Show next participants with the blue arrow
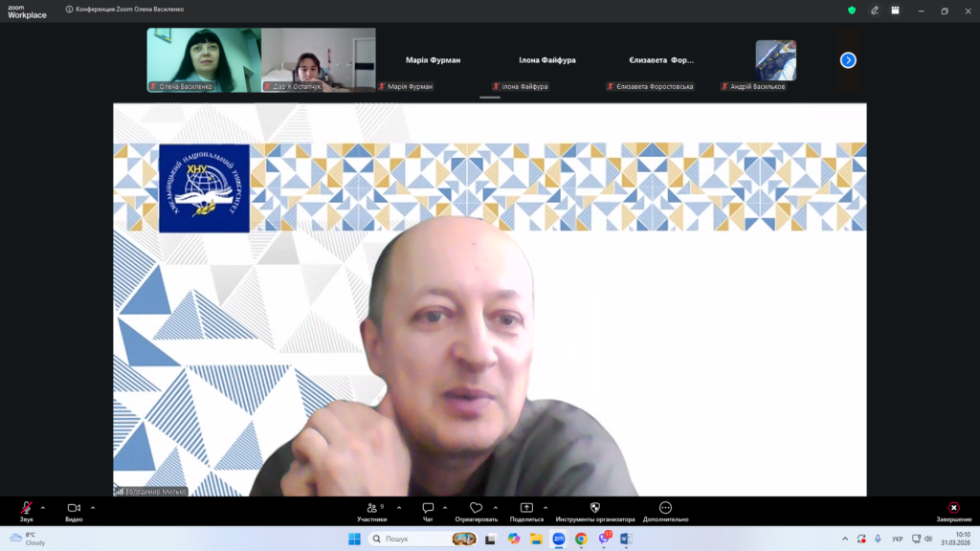The height and width of the screenshot is (551, 980). 848,60
